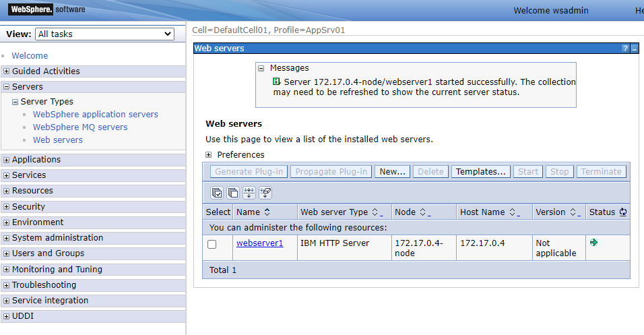The image size is (644, 335).
Task: Click the Total 1 footer text
Action: (222, 270)
